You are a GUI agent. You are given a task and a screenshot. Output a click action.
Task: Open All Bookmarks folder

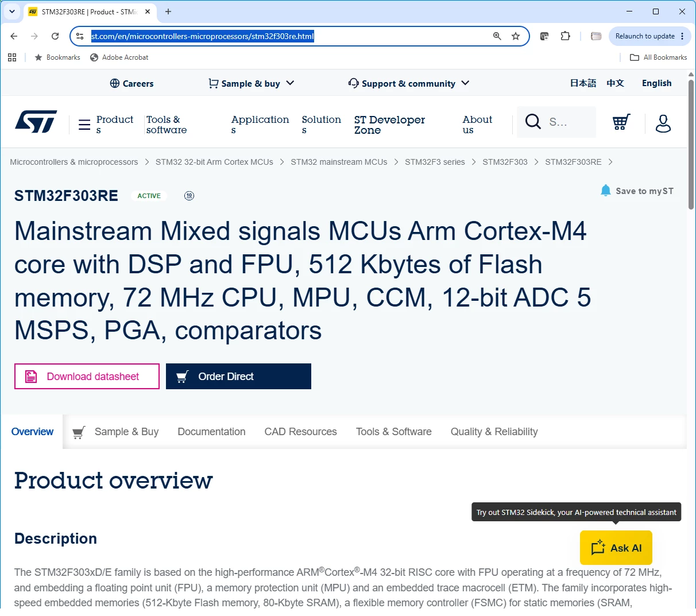(659, 57)
